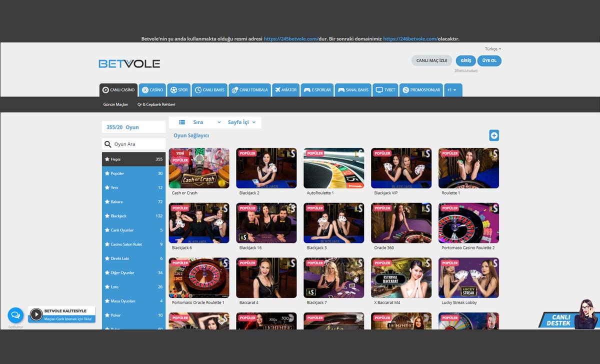
Task: Click the magnifier icon in game search
Action: [107, 144]
